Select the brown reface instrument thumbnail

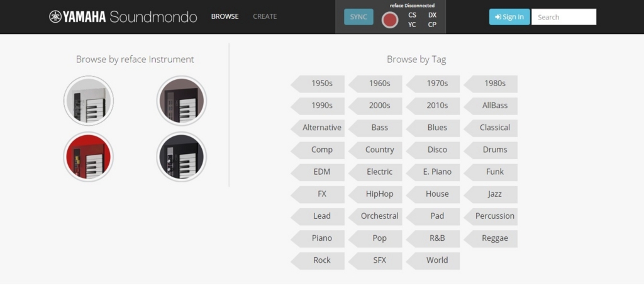point(182,101)
